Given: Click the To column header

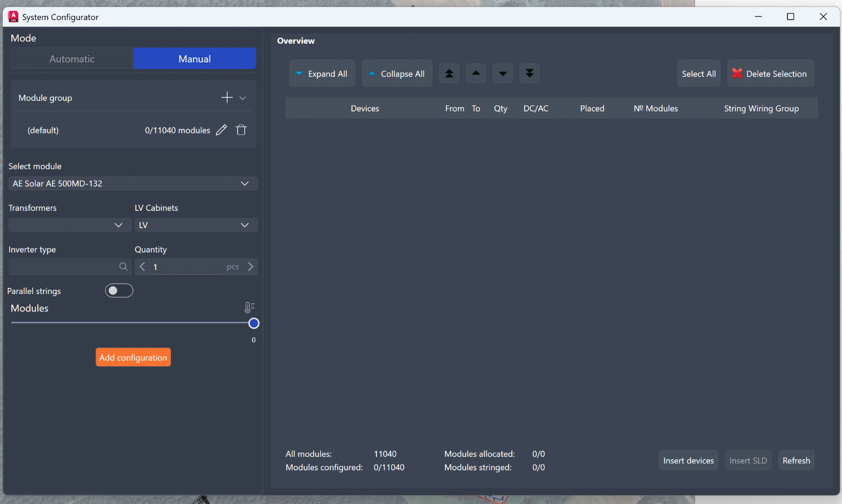Looking at the screenshot, I should [x=476, y=108].
